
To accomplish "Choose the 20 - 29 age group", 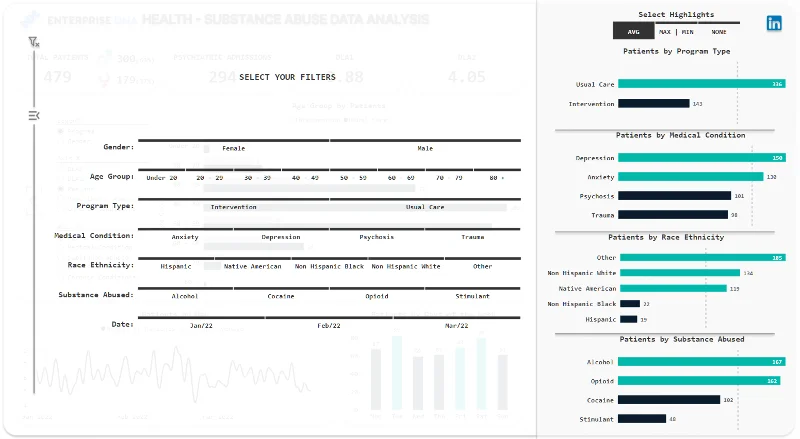I will pos(210,178).
